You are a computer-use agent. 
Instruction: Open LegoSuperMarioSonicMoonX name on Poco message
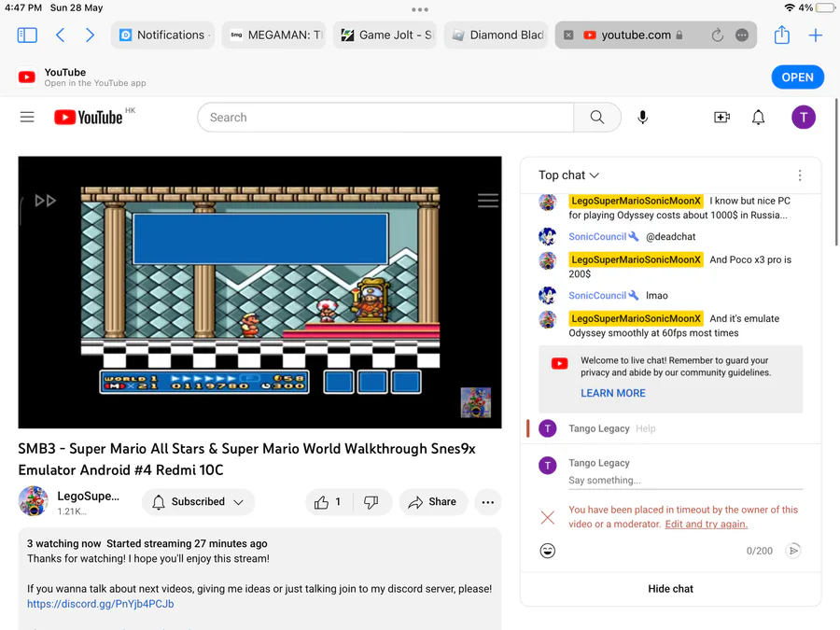[636, 259]
